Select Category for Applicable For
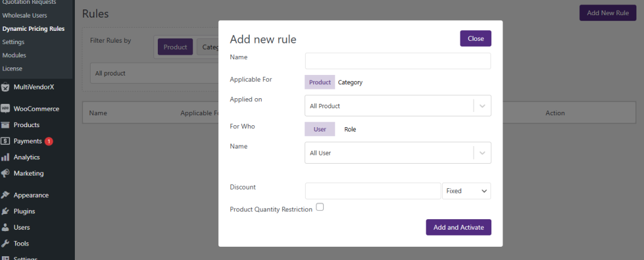This screenshot has width=644, height=260. coord(350,82)
